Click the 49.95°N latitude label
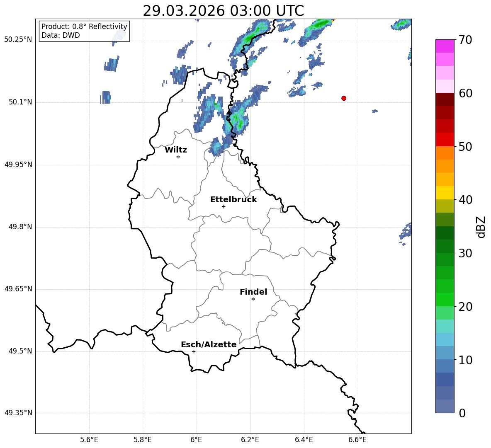 pyautogui.click(x=18, y=164)
